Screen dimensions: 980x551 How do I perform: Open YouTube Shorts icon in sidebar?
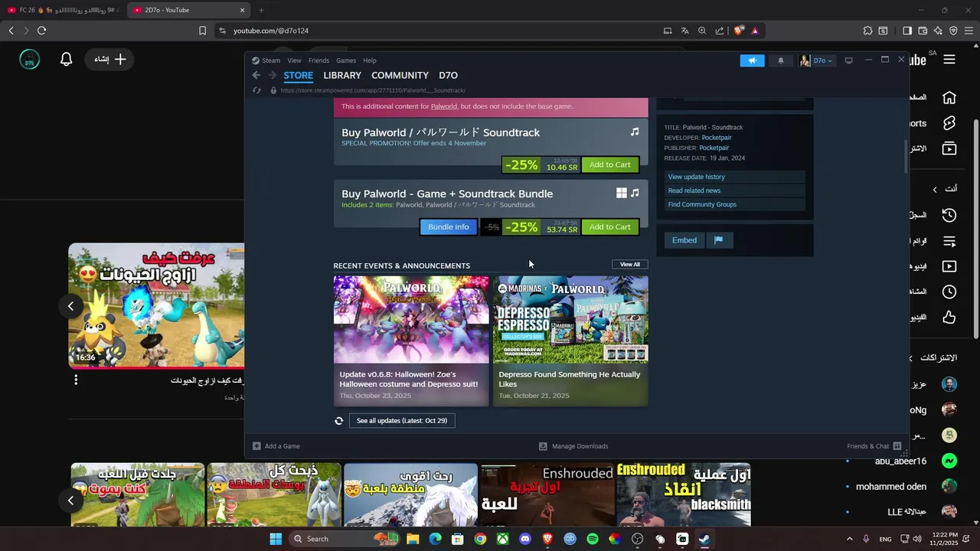[x=949, y=123]
